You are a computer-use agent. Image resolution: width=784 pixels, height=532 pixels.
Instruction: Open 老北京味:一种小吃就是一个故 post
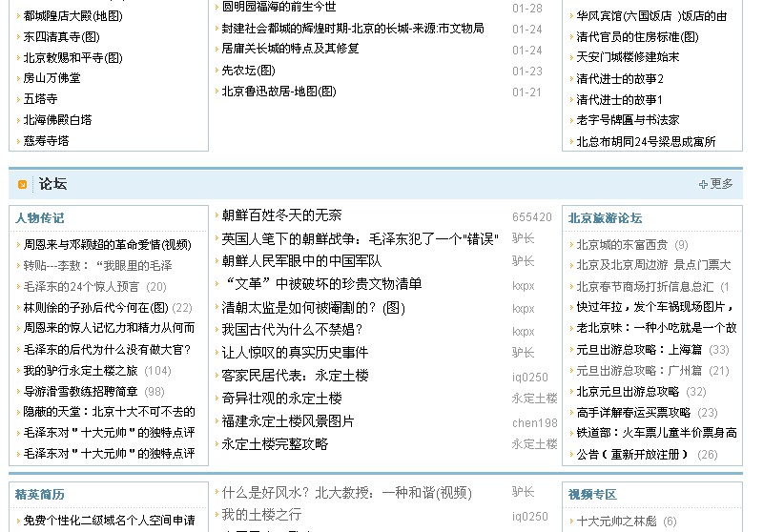(656, 328)
